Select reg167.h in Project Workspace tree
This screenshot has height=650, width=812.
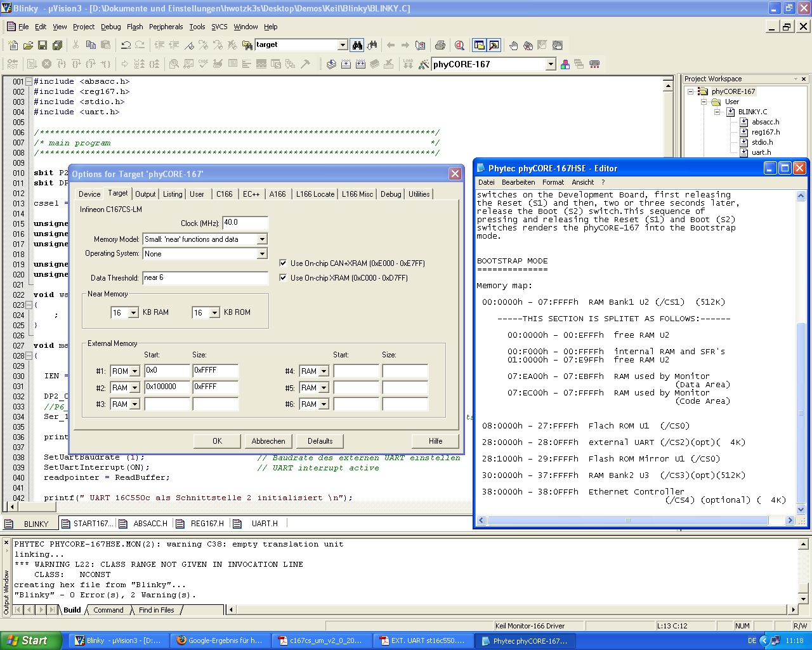765,132
